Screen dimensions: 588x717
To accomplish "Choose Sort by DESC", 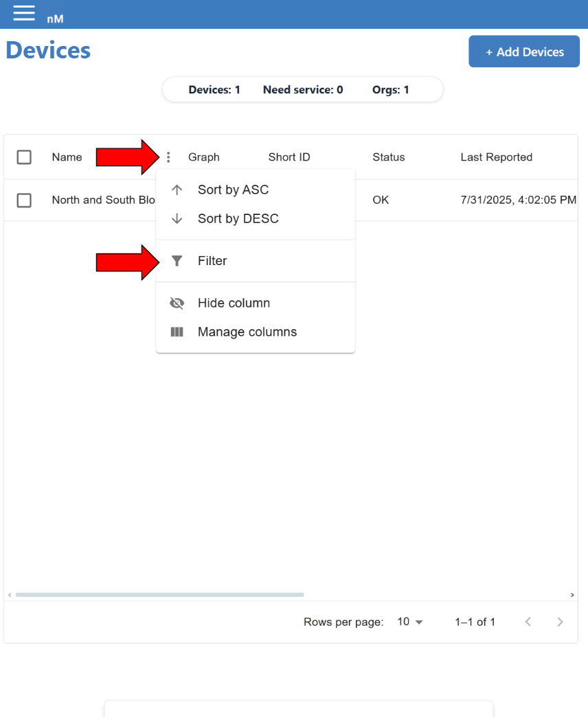I will 256,218.
